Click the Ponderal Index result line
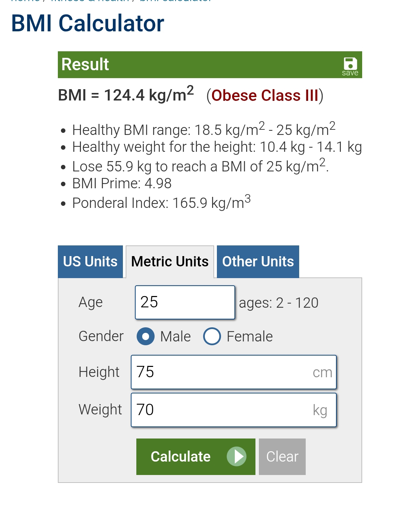420x507 pixels. (161, 202)
